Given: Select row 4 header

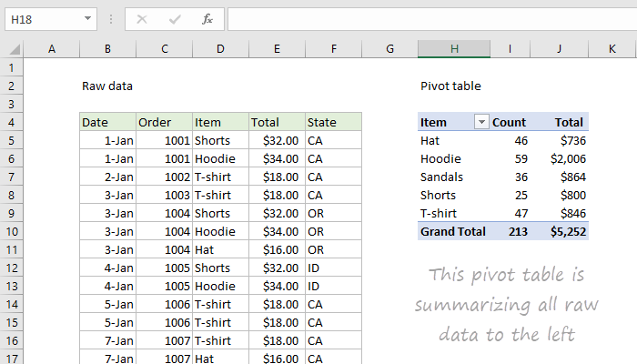Looking at the screenshot, I should (12, 122).
